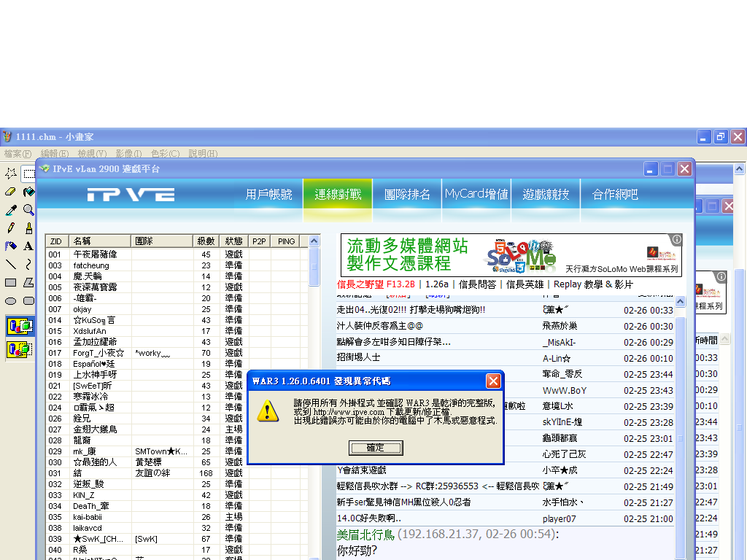Open the 色彩(C) menu
747x560 pixels.
pos(165,154)
